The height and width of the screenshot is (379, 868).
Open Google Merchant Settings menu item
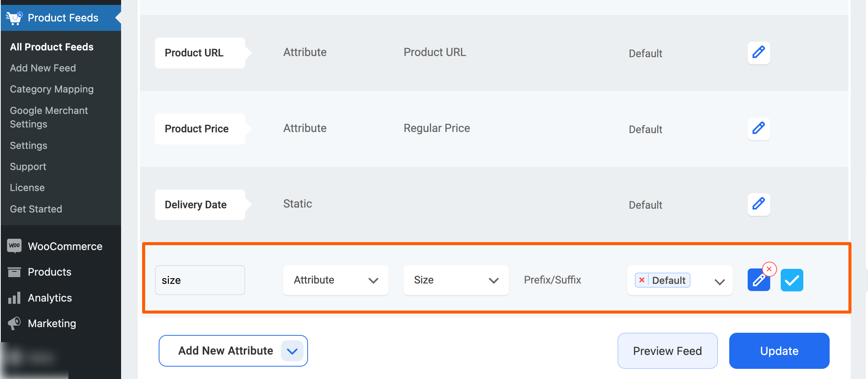(49, 117)
